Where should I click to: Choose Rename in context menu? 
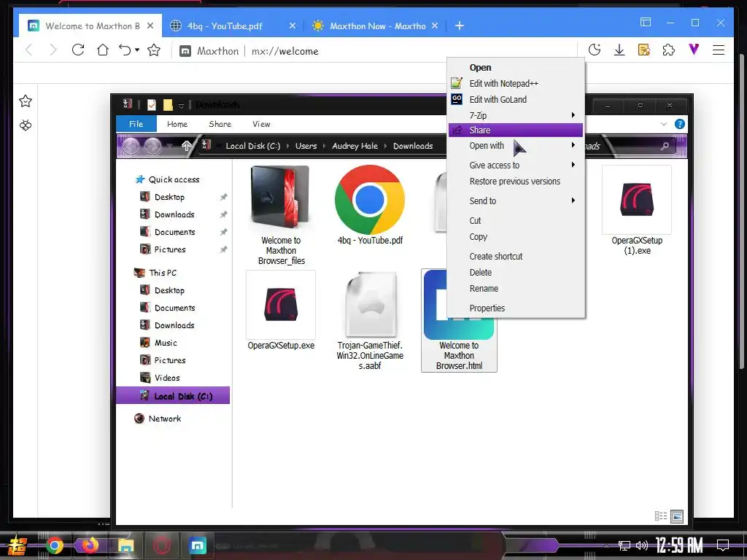pos(516,289)
